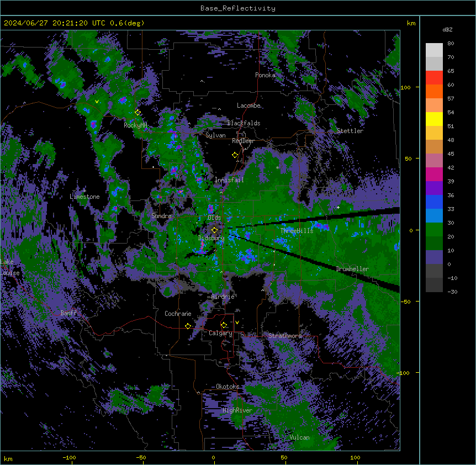
Task: Choose the purple 0-10 dBZ legend swatch
Action: (x=434, y=257)
